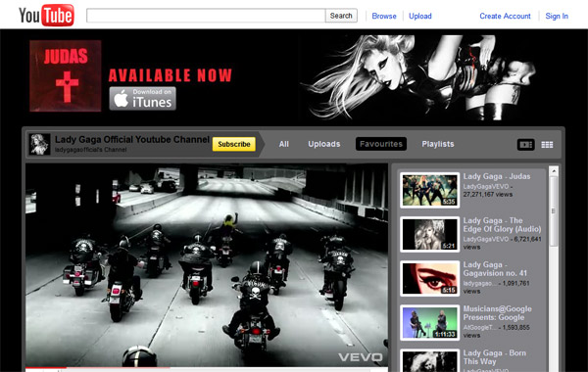Switch to grid view icon
Viewport: 588px width, 372px height.
point(547,145)
